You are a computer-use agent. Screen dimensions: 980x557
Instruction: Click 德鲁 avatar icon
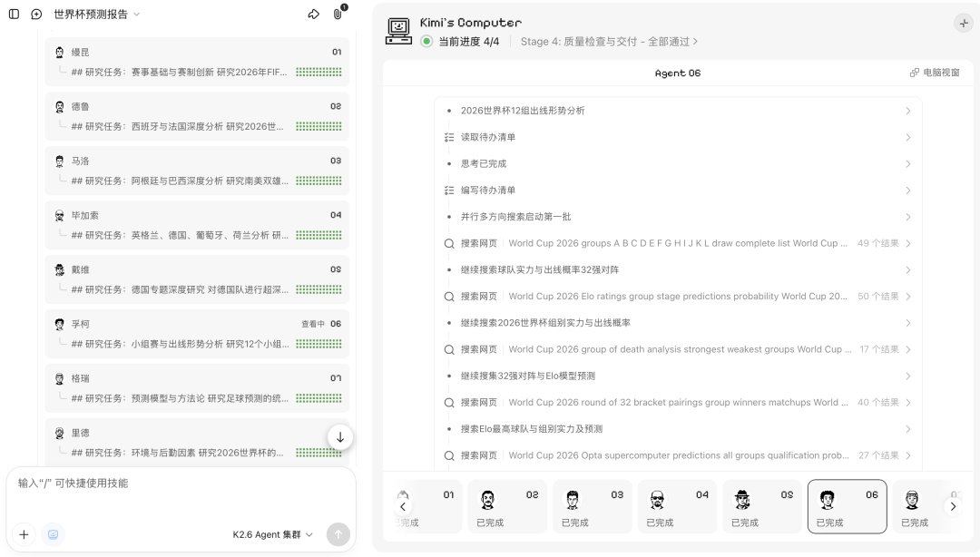coord(59,106)
